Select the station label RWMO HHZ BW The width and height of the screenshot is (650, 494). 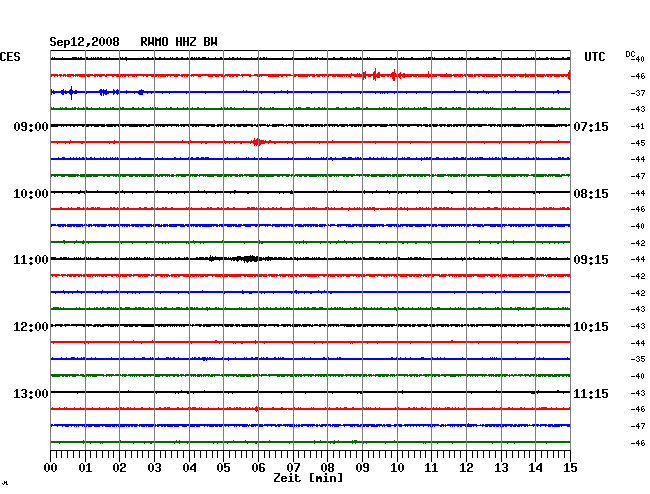[x=179, y=42]
